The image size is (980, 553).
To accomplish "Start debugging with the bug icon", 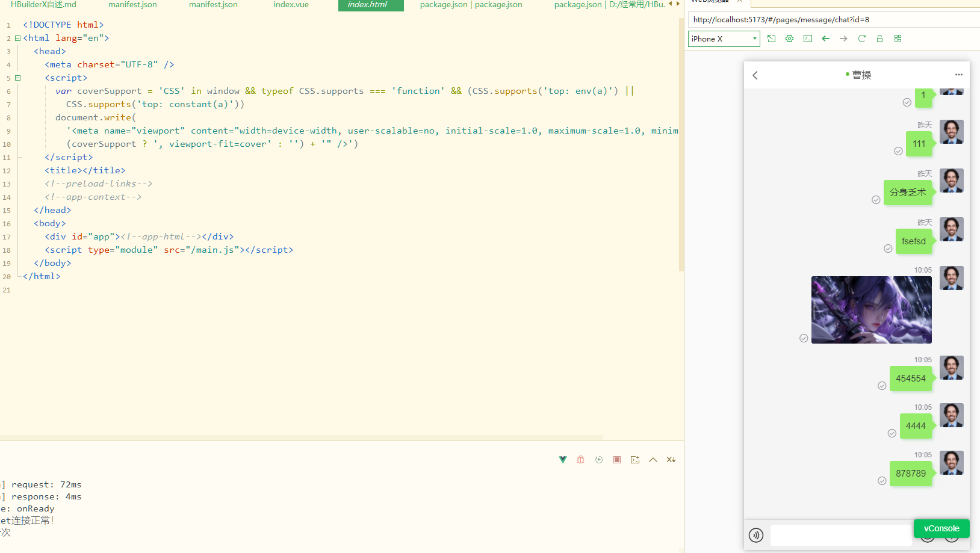I will pyautogui.click(x=580, y=460).
